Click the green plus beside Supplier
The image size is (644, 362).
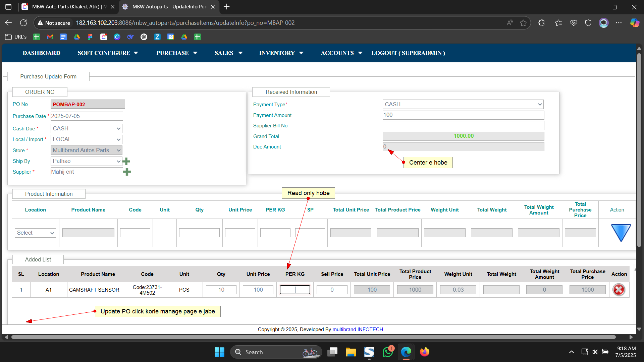coord(127,172)
